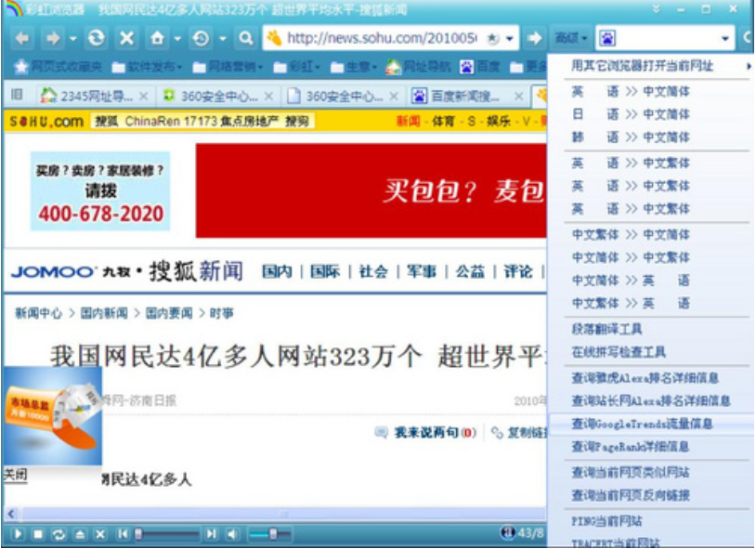Viewport: 756px width, 549px height.
Task: Click the address bar URL field
Action: tap(382, 38)
